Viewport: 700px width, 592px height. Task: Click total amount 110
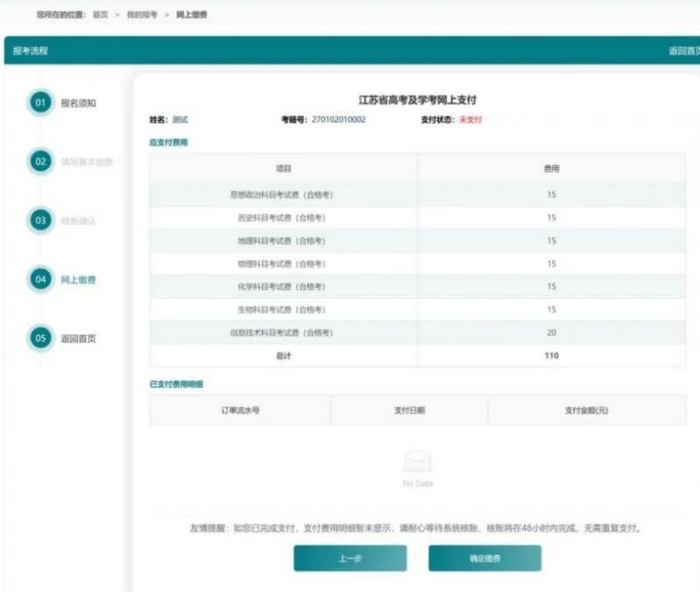(x=551, y=356)
